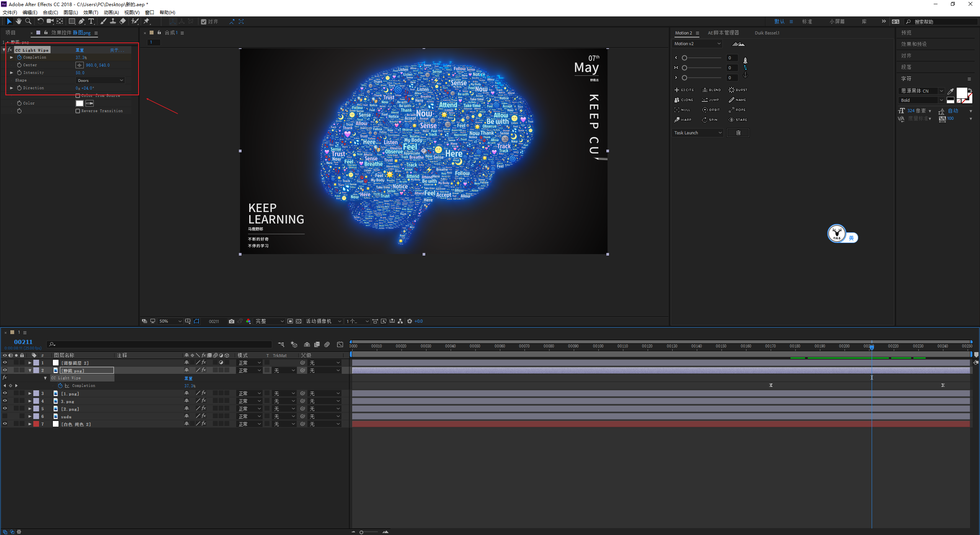Image resolution: width=980 pixels, height=535 pixels.
Task: Select the Puppet Pin tool
Action: 146,21
